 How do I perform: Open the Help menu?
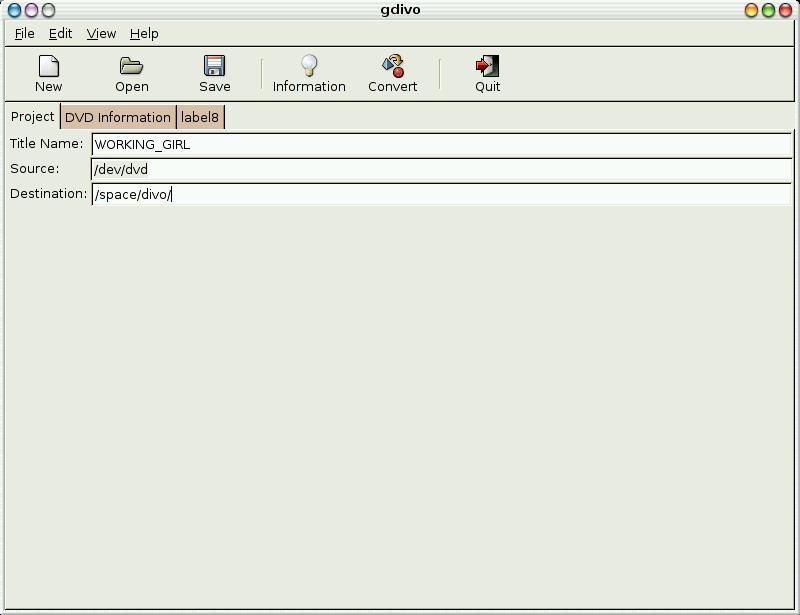[144, 34]
